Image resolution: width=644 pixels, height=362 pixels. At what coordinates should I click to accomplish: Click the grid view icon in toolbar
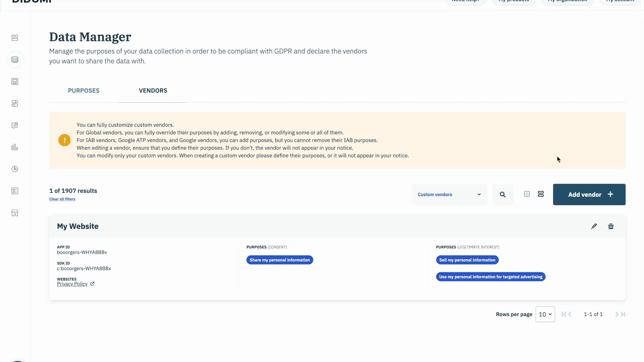coord(527,194)
